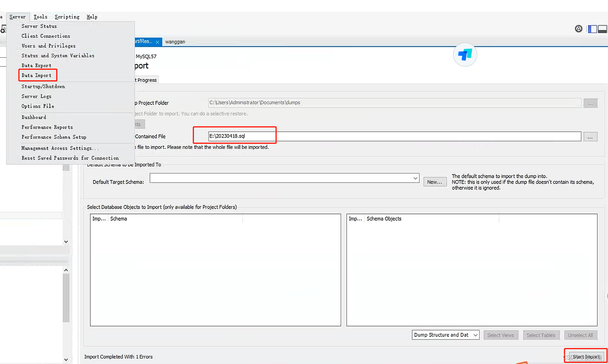Toggle the bottom output panel icon
This screenshot has height=364, width=608.
point(603,29)
